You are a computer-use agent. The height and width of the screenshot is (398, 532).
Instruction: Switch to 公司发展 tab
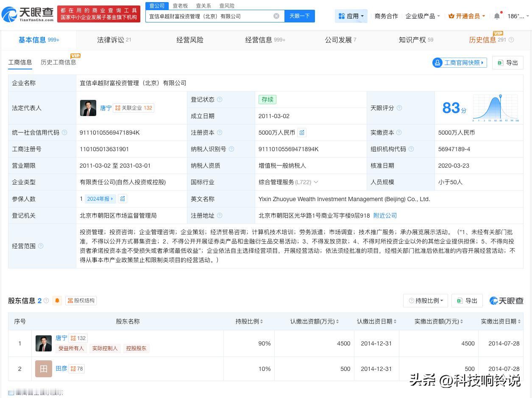340,40
